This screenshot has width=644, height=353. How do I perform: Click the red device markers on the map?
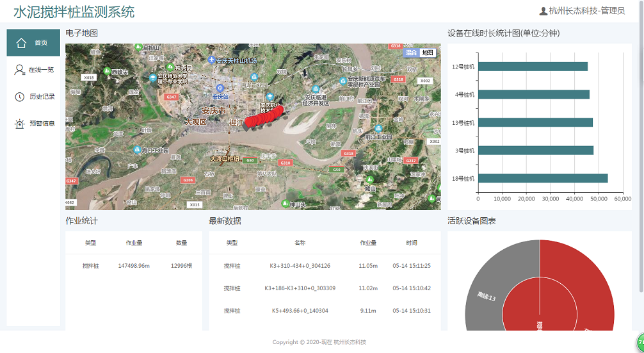[x=264, y=117]
